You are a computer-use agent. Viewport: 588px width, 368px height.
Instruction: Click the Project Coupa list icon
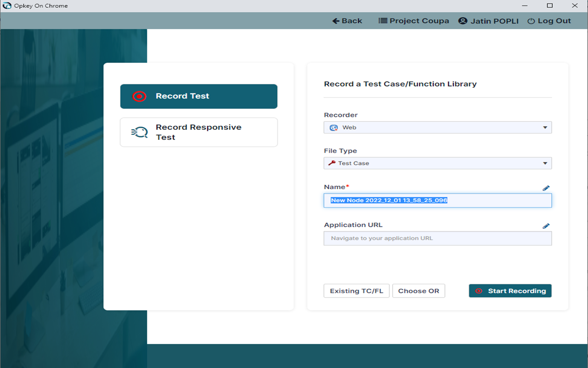(383, 21)
